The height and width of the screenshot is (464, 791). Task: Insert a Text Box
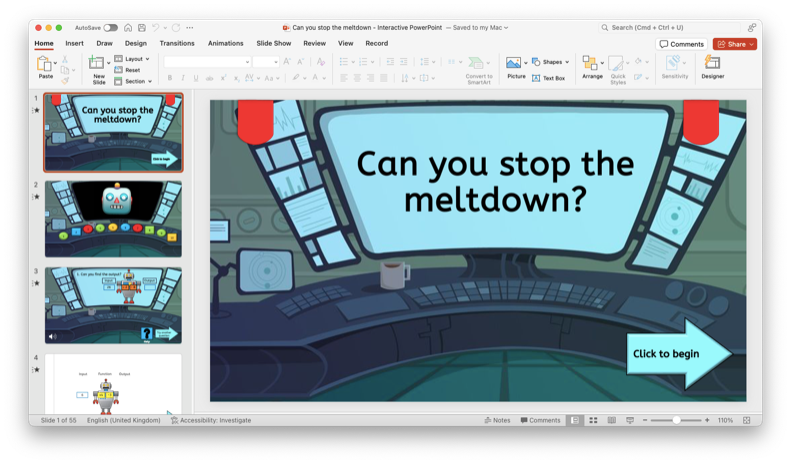(548, 78)
